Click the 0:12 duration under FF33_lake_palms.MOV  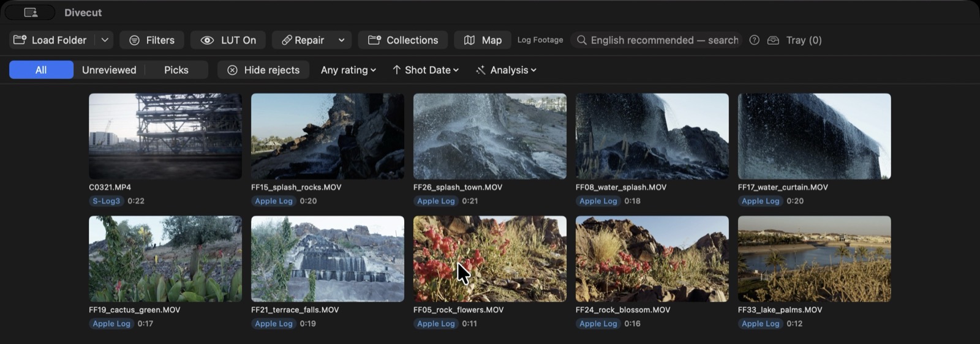click(x=794, y=323)
